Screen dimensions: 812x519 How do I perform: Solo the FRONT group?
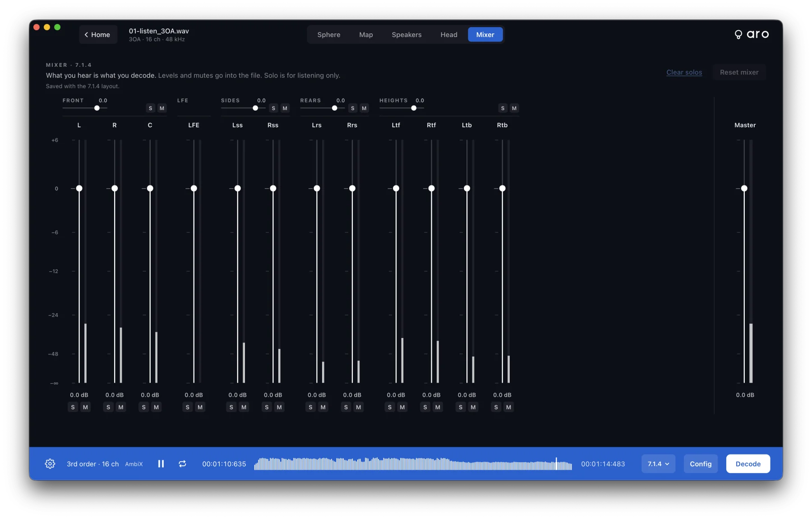point(151,108)
